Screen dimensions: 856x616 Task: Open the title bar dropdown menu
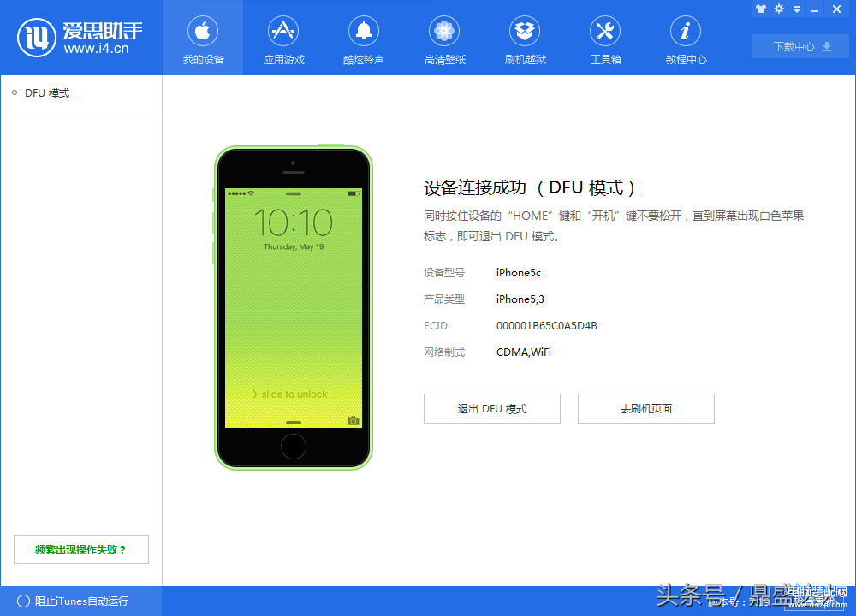[797, 9]
